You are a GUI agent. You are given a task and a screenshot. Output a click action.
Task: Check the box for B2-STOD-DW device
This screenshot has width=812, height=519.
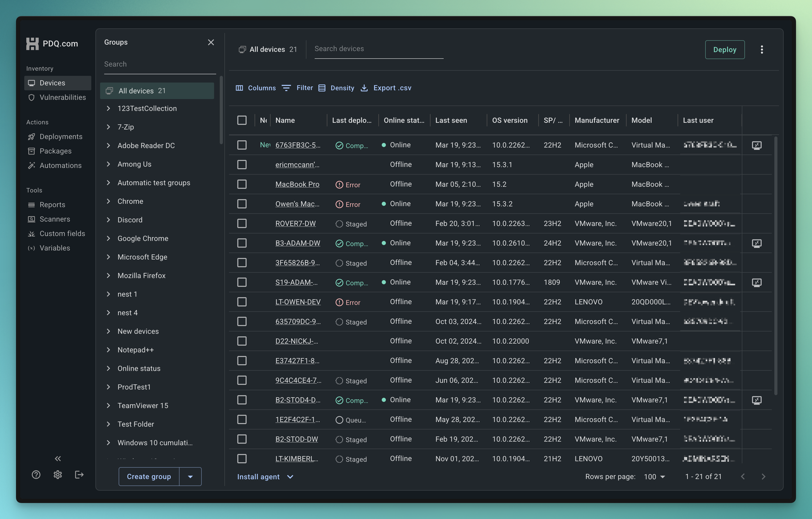242,439
